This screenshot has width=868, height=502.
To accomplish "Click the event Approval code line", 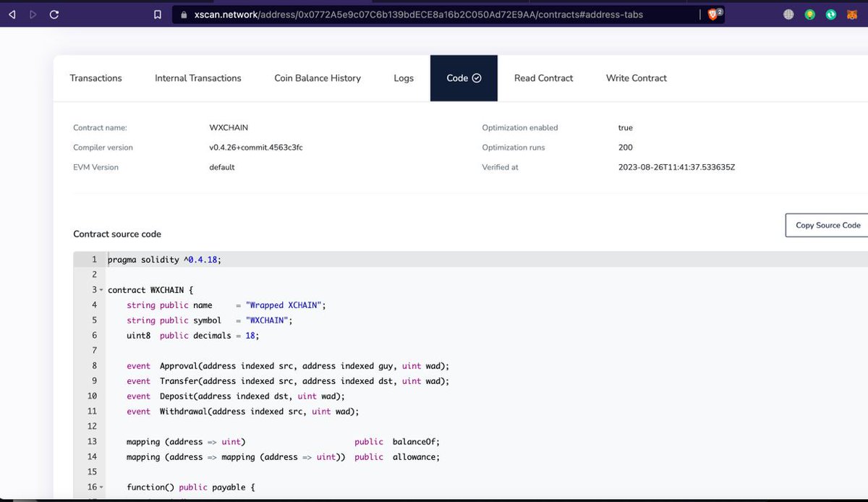I will (288, 366).
